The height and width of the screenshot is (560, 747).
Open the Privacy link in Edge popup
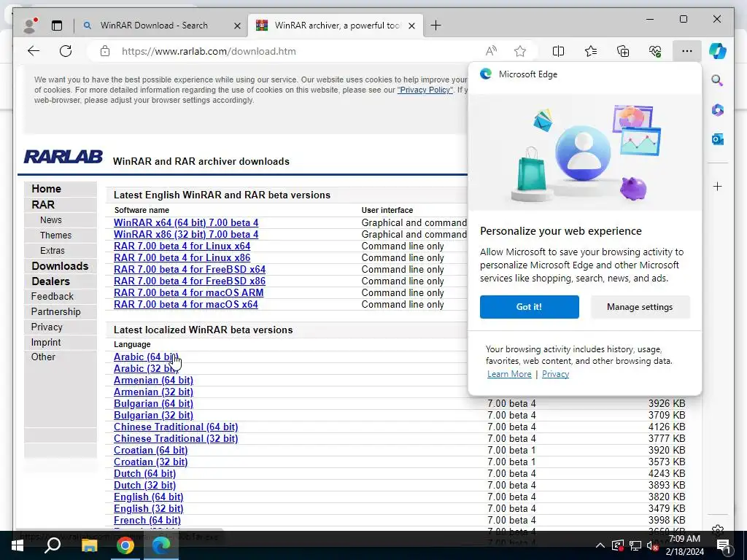click(555, 374)
